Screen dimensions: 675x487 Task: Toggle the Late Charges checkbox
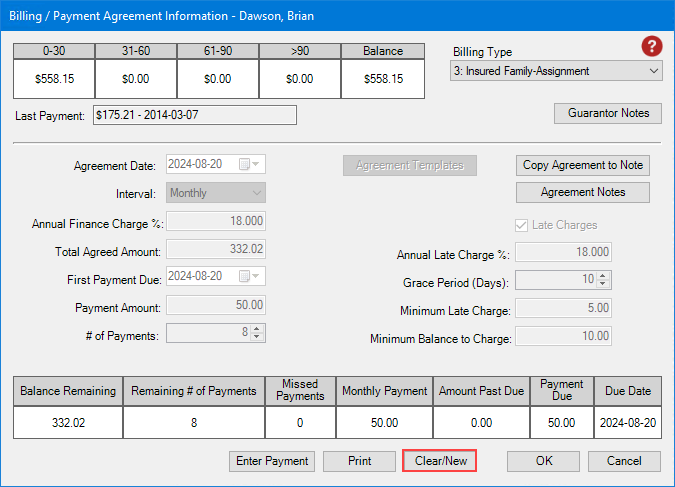pyautogui.click(x=523, y=225)
